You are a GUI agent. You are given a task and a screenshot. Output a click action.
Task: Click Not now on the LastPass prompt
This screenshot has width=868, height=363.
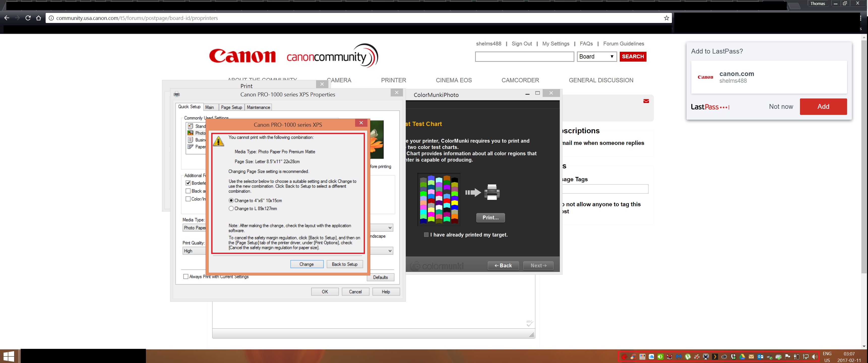pos(781,106)
